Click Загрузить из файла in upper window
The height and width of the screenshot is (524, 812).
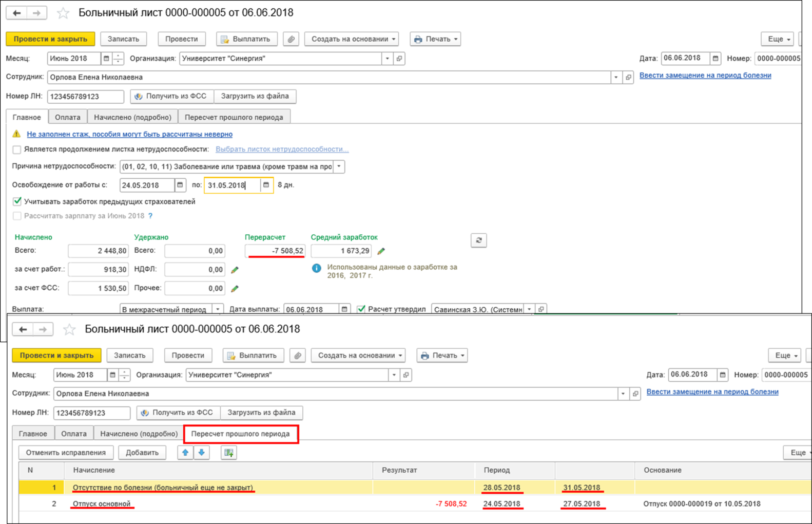pos(255,96)
